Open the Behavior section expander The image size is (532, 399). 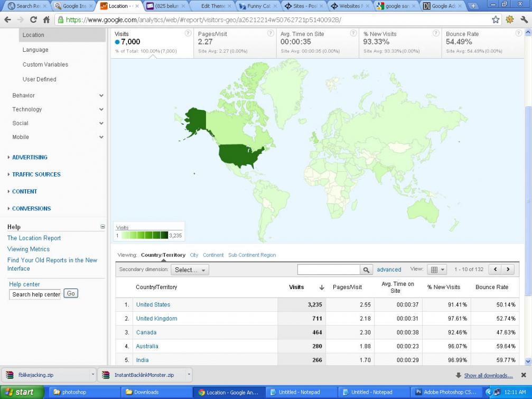[101, 96]
